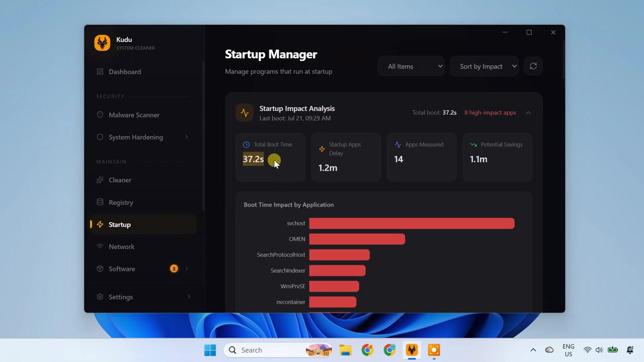Expand the Software submenu chevron
This screenshot has height=362, width=644.
pyautogui.click(x=187, y=268)
